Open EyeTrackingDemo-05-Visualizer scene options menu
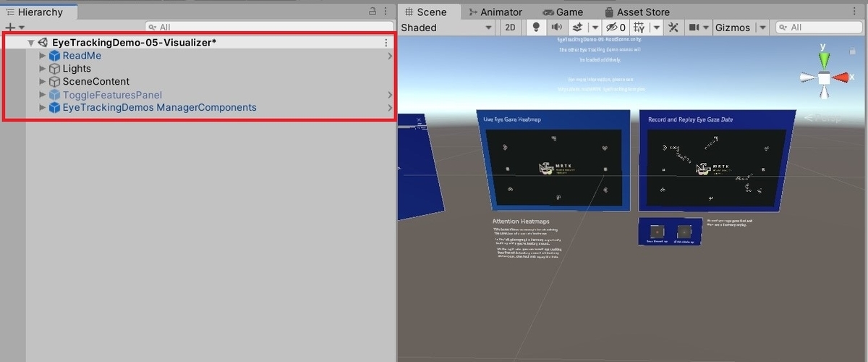This screenshot has height=362, width=868. coord(386,43)
